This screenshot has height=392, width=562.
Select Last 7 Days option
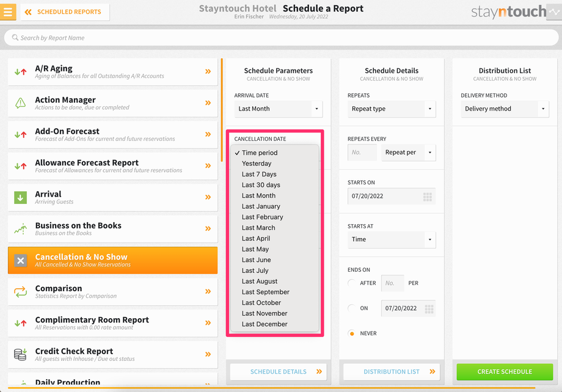tap(274, 174)
